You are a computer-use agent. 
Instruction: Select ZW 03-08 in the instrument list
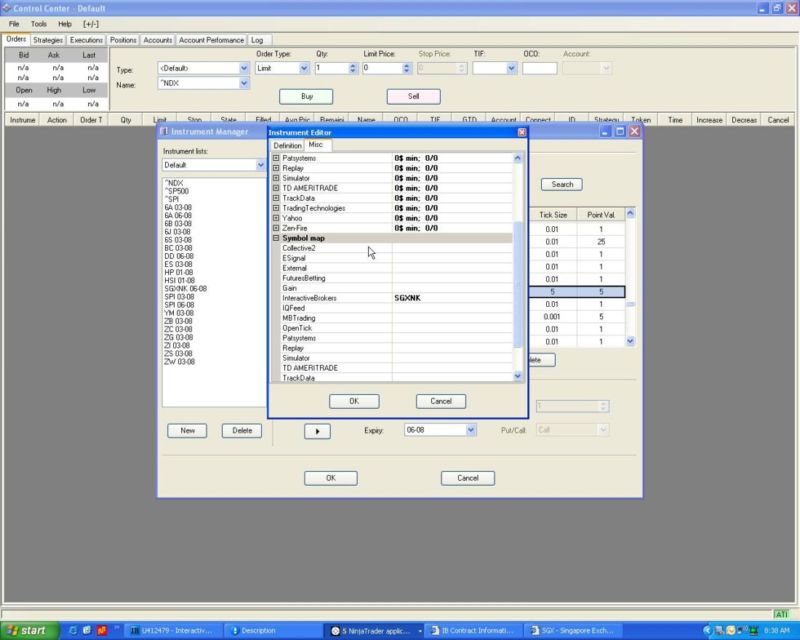coord(179,362)
